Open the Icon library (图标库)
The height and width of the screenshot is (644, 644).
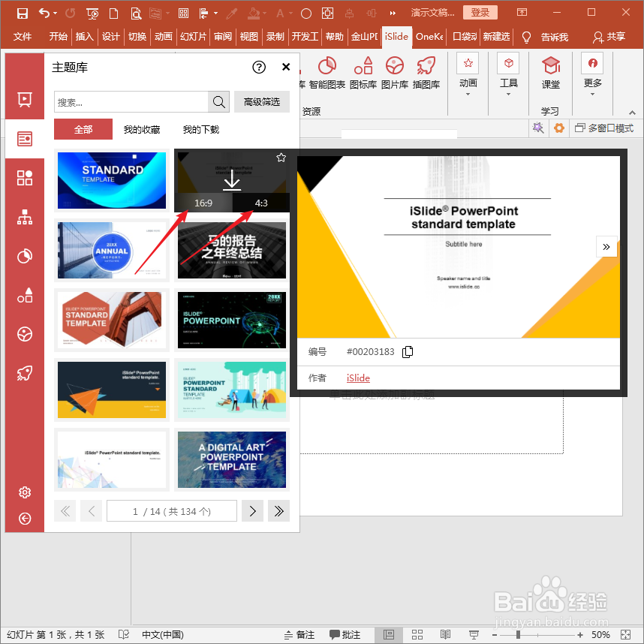click(363, 73)
